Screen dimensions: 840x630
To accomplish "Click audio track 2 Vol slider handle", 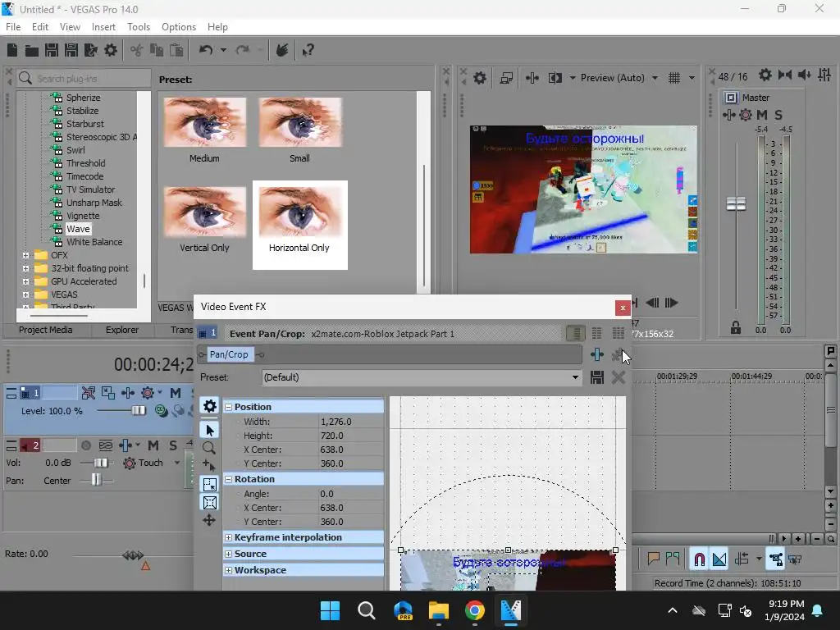I will pos(101,463).
